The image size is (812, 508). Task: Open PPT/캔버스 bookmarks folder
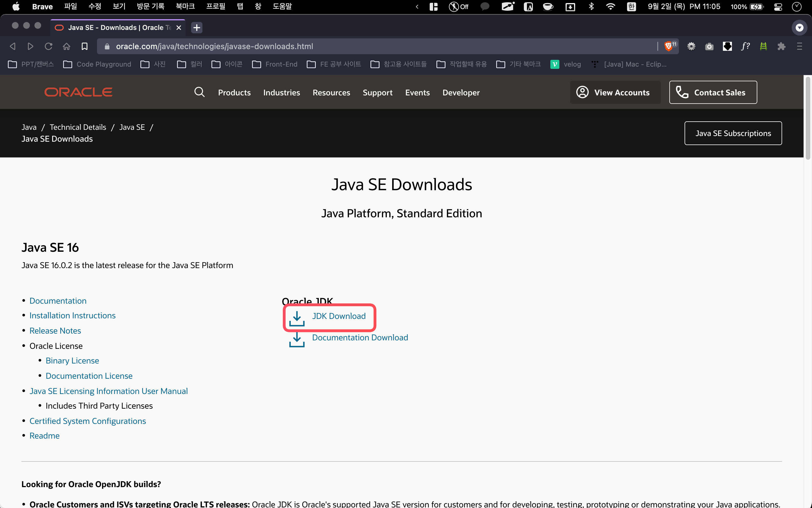pyautogui.click(x=31, y=64)
